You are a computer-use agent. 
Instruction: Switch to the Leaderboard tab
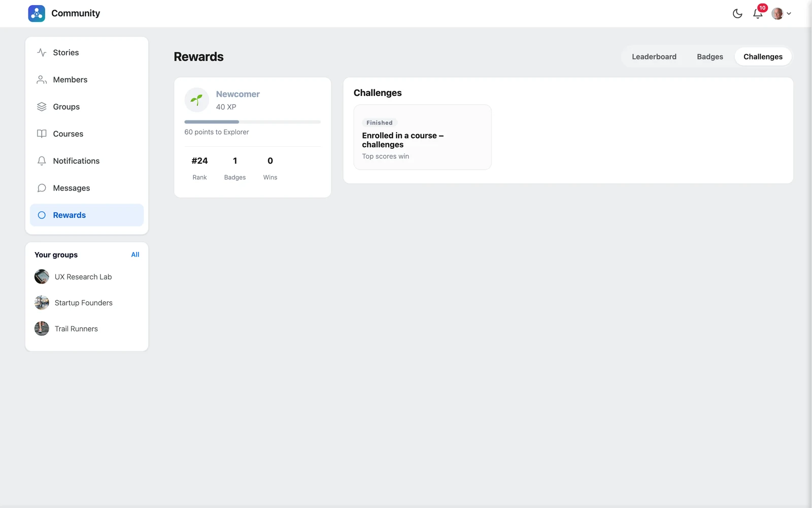click(x=654, y=57)
